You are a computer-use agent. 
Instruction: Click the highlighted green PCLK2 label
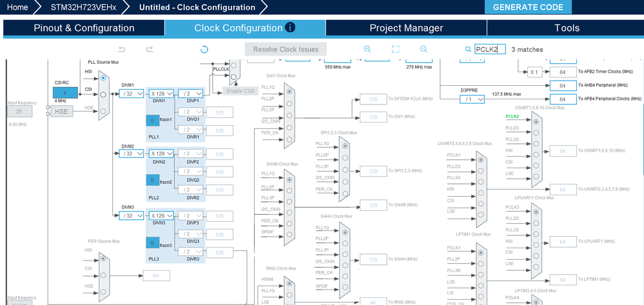click(512, 116)
